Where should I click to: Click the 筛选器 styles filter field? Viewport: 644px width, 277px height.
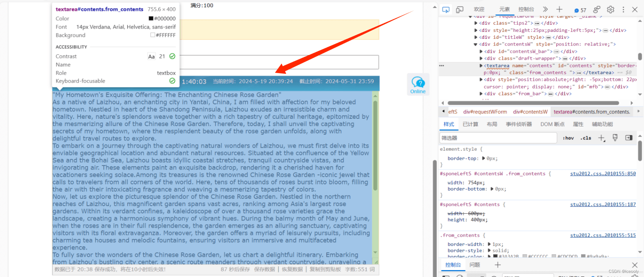point(498,138)
